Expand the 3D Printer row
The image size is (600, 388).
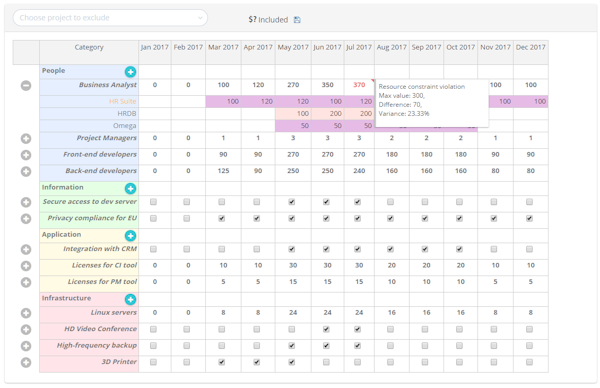(x=26, y=362)
